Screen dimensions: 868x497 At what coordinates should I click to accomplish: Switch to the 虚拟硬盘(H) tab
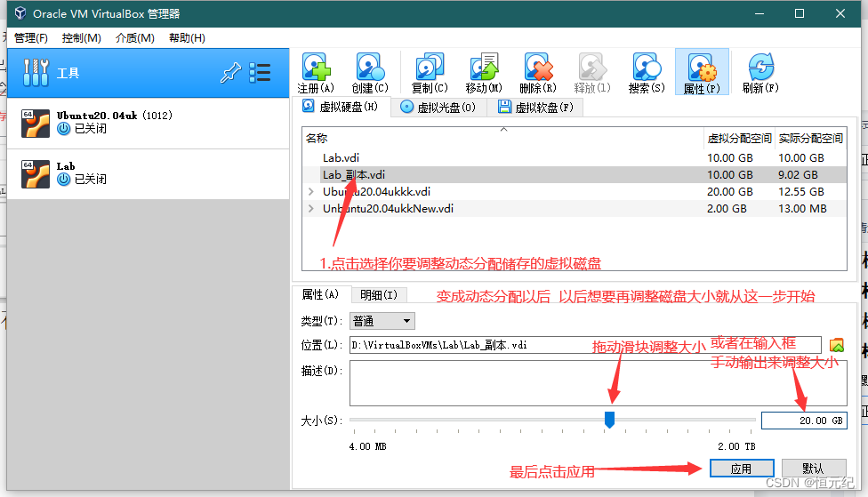tap(341, 107)
